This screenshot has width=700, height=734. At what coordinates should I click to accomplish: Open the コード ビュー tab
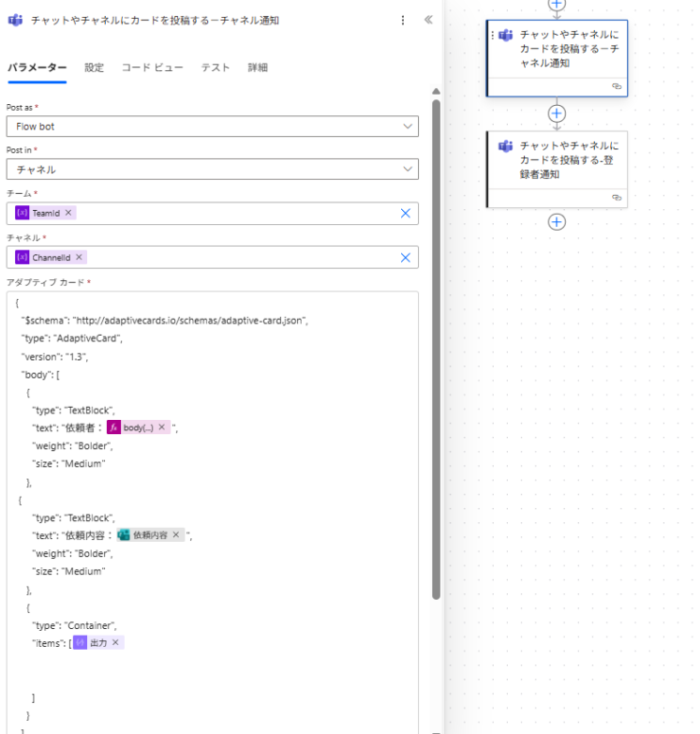pyautogui.click(x=151, y=68)
